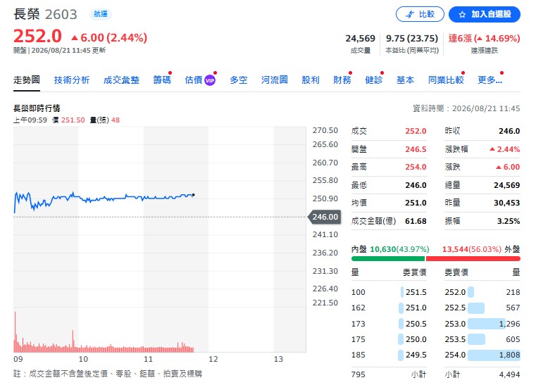Click the 資料時間 timestamp
Screen dimensions: 536x392
tap(466, 108)
